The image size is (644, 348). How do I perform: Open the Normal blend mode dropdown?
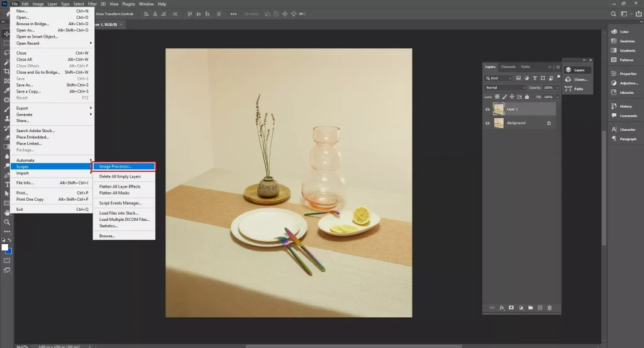505,87
